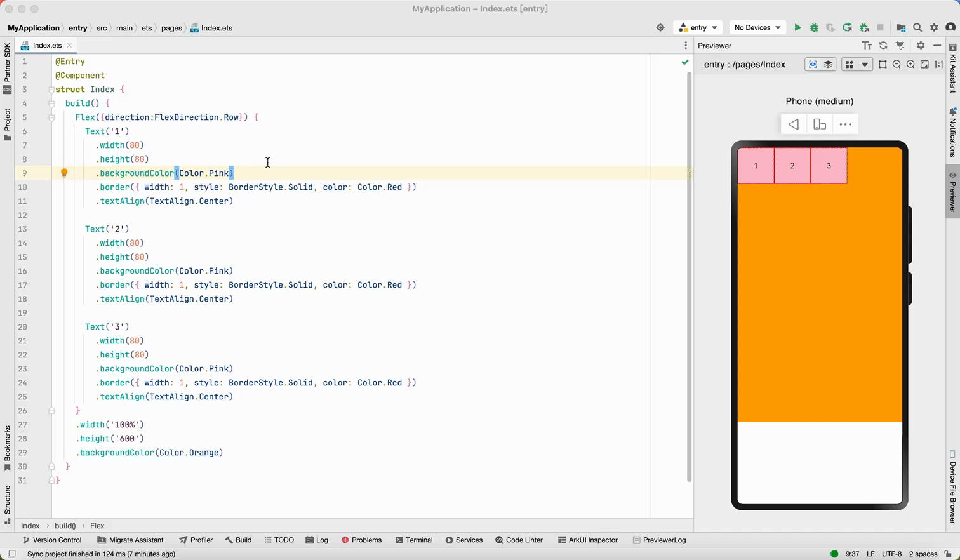Viewport: 960px width, 560px height.
Task: Open the Project tool window
Action: pyautogui.click(x=7, y=125)
